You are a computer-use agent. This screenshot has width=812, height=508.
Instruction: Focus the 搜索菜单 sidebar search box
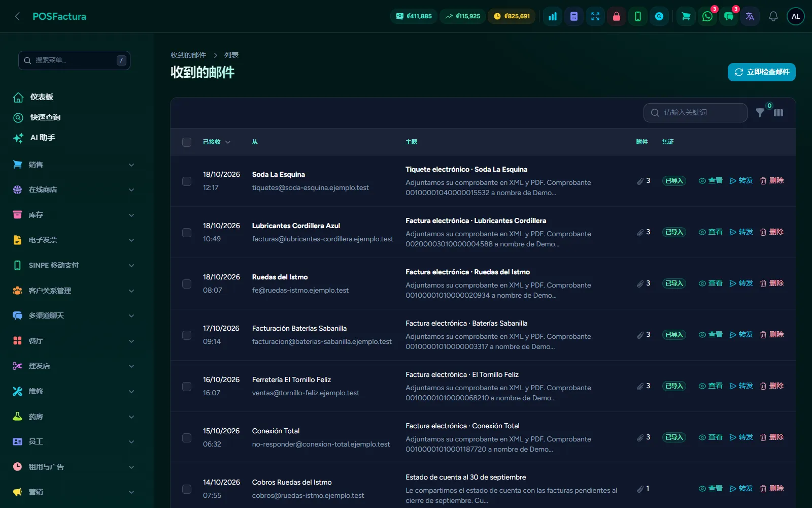pos(74,60)
